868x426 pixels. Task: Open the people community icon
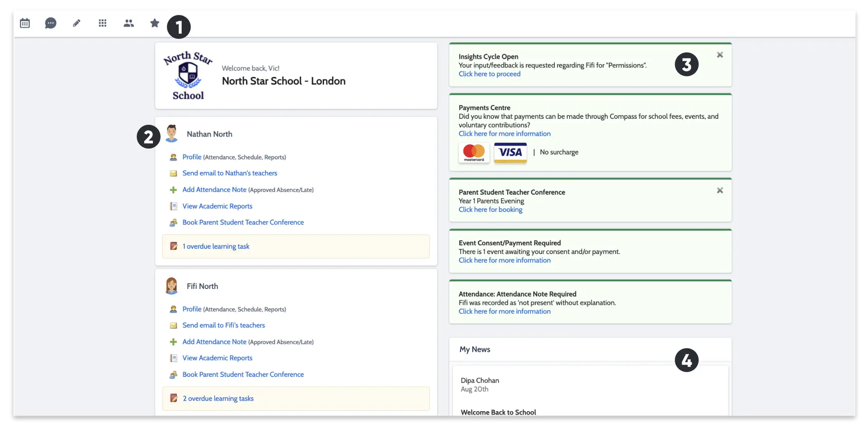coord(128,23)
